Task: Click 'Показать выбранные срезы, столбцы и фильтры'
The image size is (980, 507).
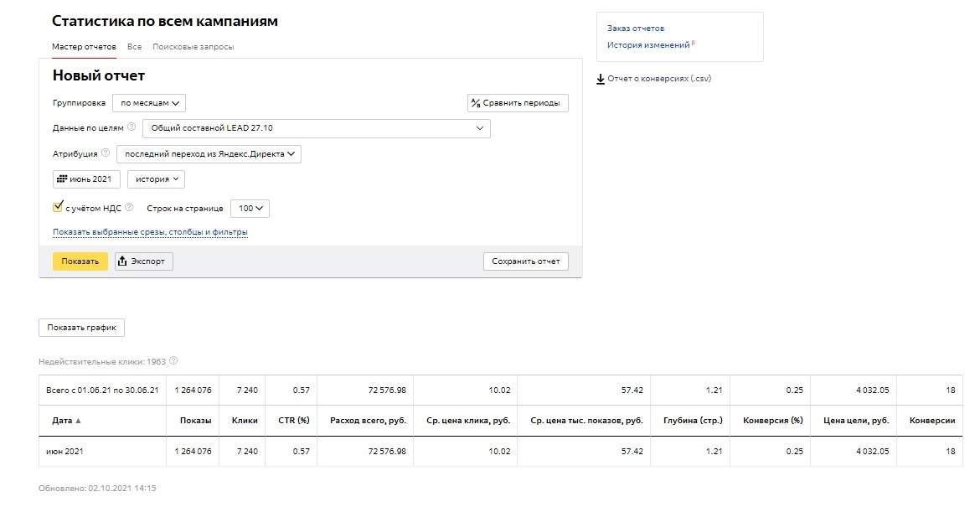Action: [x=150, y=232]
